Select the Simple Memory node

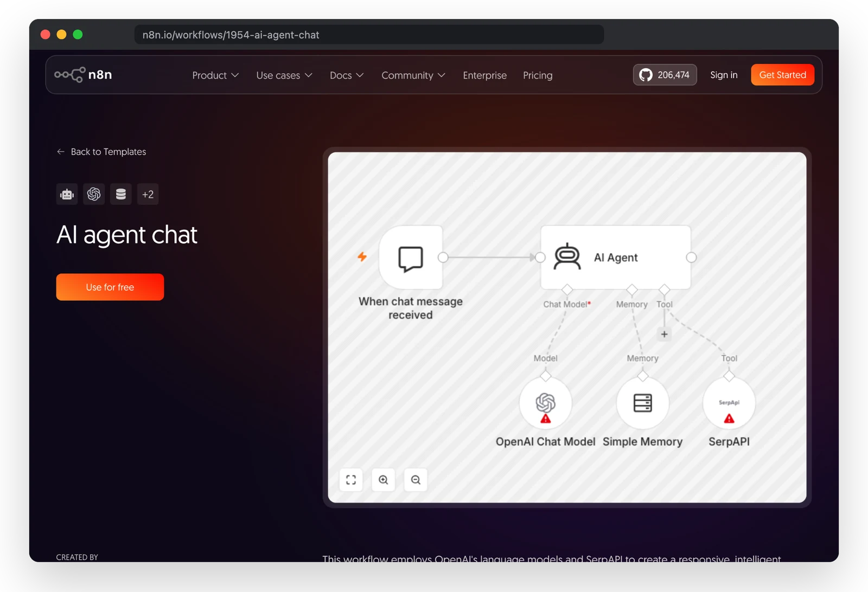(643, 403)
